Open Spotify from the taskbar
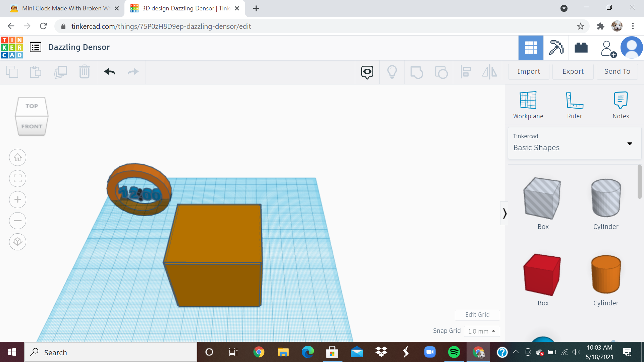This screenshot has width=644, height=362. click(454, 352)
